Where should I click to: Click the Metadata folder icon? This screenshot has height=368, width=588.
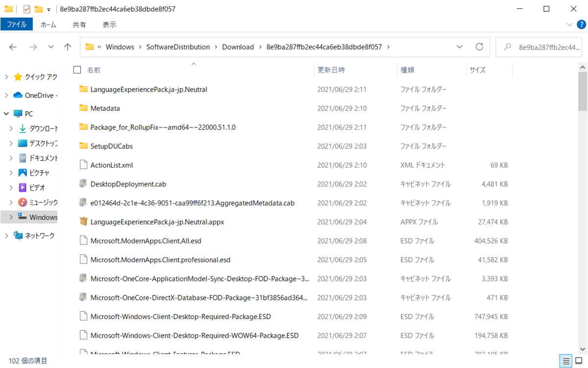pyautogui.click(x=83, y=108)
